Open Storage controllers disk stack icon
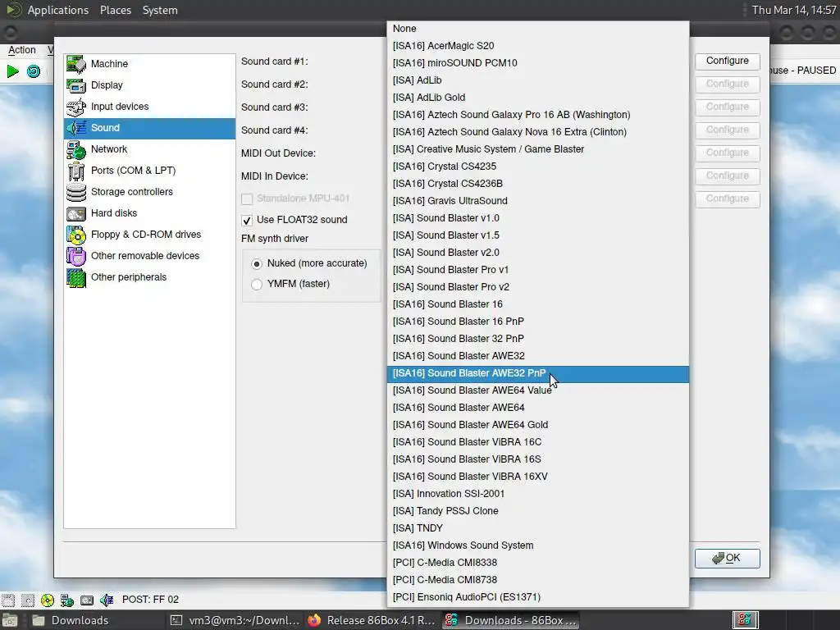 point(76,192)
